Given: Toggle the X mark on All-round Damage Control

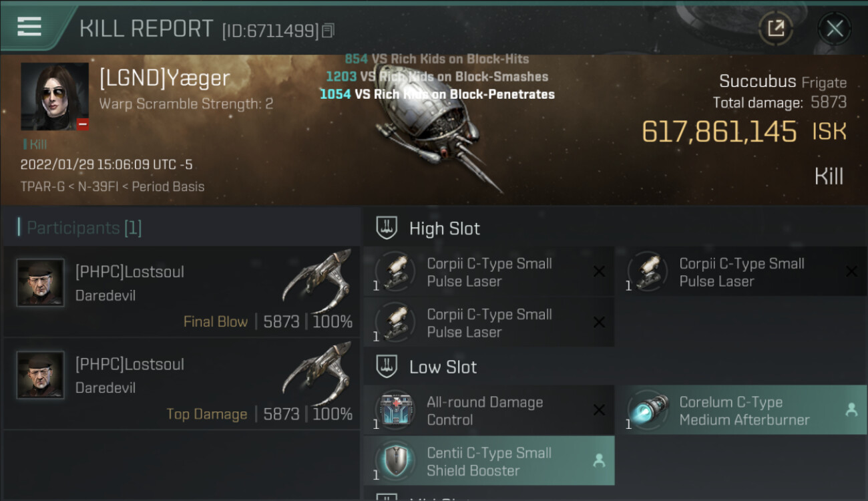Looking at the screenshot, I should coord(599,410).
